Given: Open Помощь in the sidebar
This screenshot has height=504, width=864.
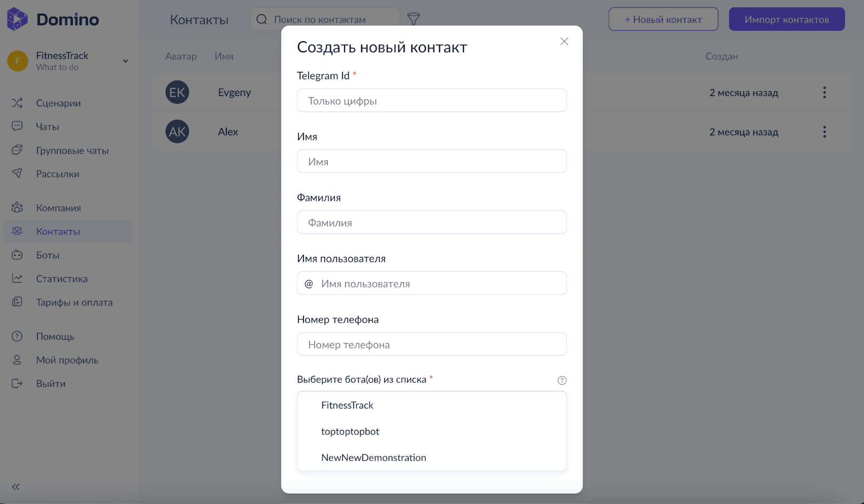Looking at the screenshot, I should tap(55, 337).
